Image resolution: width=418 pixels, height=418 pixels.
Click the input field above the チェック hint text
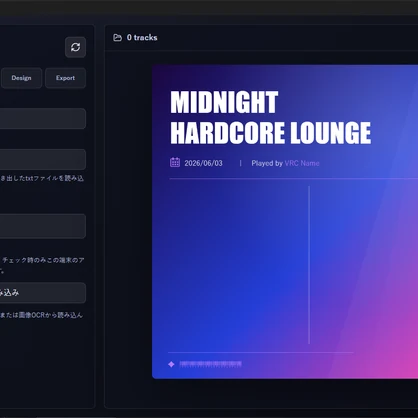click(43, 226)
